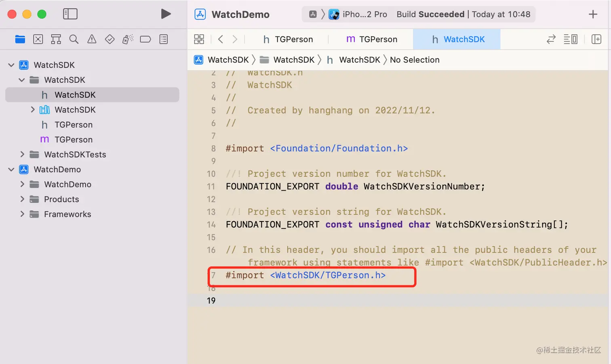Image resolution: width=611 pixels, height=364 pixels.
Task: Open the Source Control navigator
Action: coord(38,39)
